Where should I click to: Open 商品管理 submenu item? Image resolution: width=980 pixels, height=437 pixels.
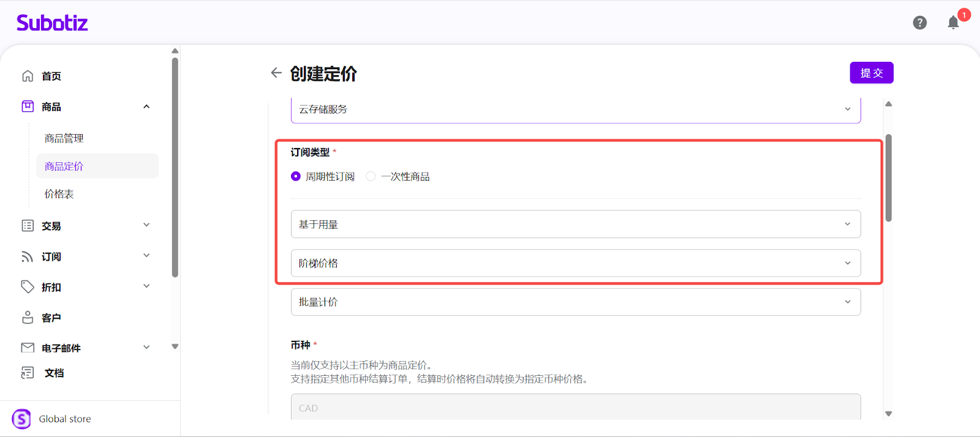click(x=64, y=138)
